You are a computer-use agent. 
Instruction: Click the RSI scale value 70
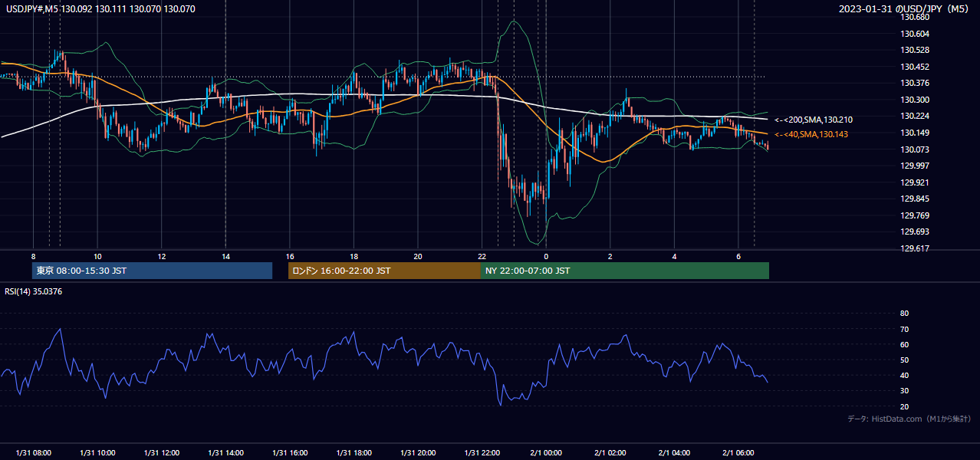pos(904,329)
